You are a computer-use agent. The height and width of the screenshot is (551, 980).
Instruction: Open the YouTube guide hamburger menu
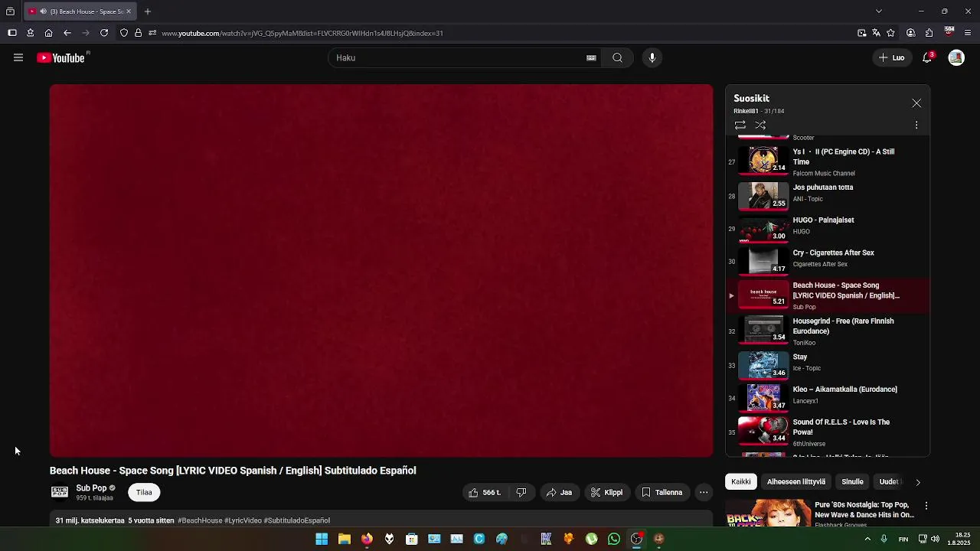coord(18,57)
